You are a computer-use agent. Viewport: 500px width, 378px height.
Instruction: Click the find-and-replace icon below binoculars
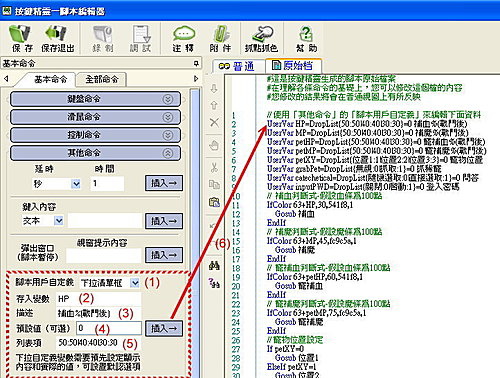pyautogui.click(x=214, y=283)
